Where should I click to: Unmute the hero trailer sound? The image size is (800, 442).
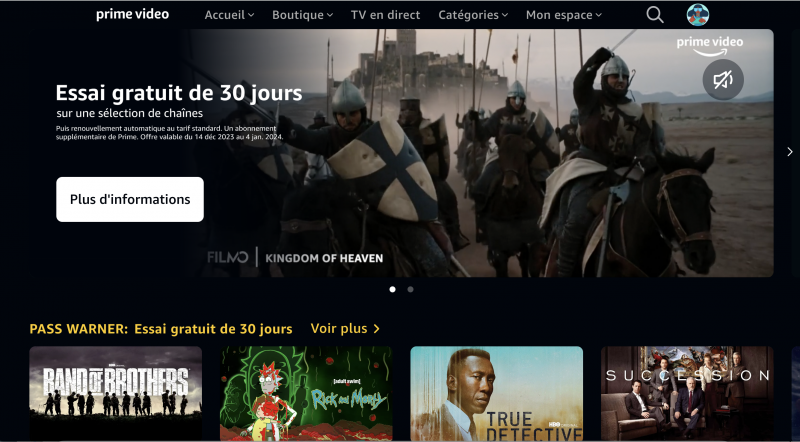click(723, 80)
